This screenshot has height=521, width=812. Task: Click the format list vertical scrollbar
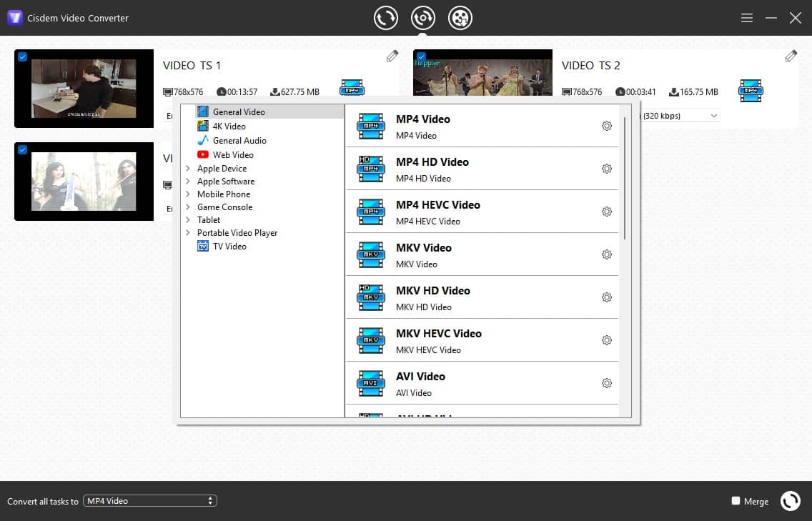point(625,179)
